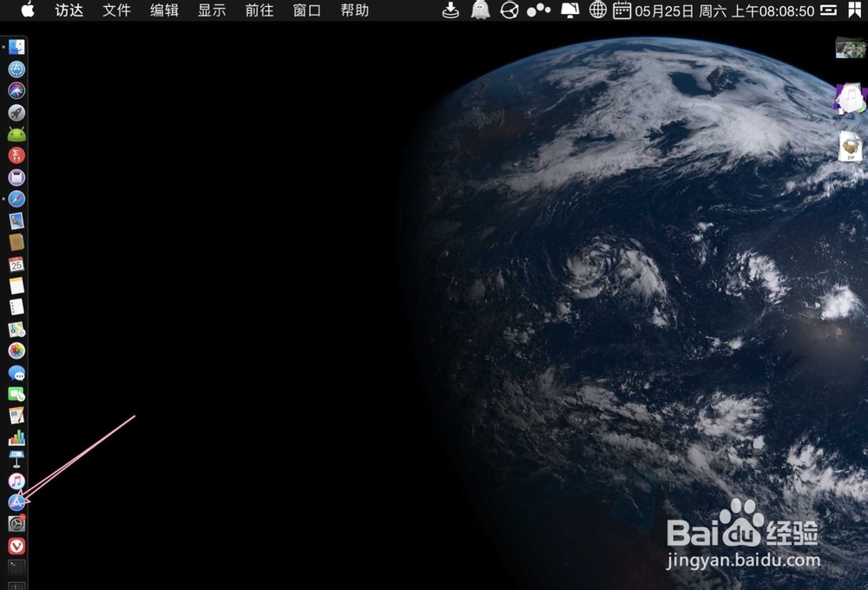Select the ZIP archive file on desktop
The image size is (868, 590).
pyautogui.click(x=850, y=147)
